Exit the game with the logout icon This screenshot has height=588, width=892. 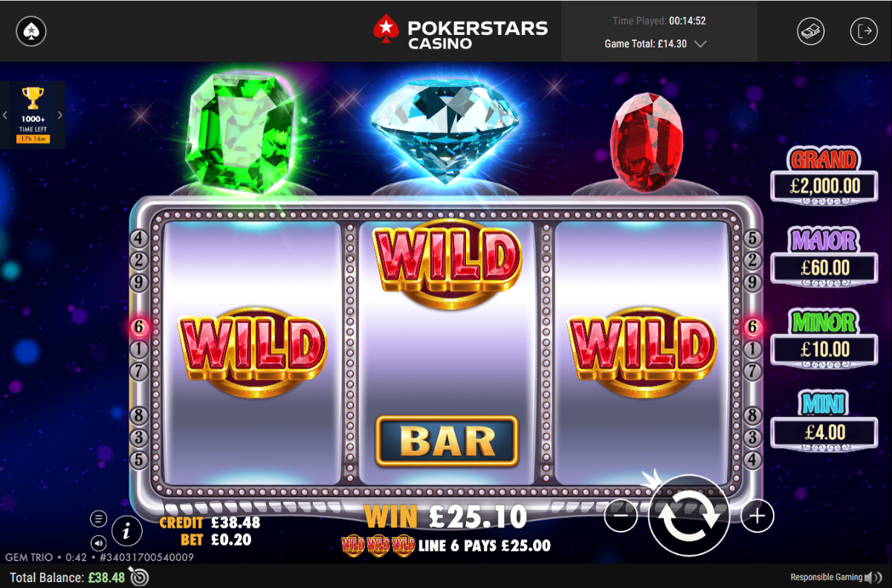pyautogui.click(x=864, y=31)
